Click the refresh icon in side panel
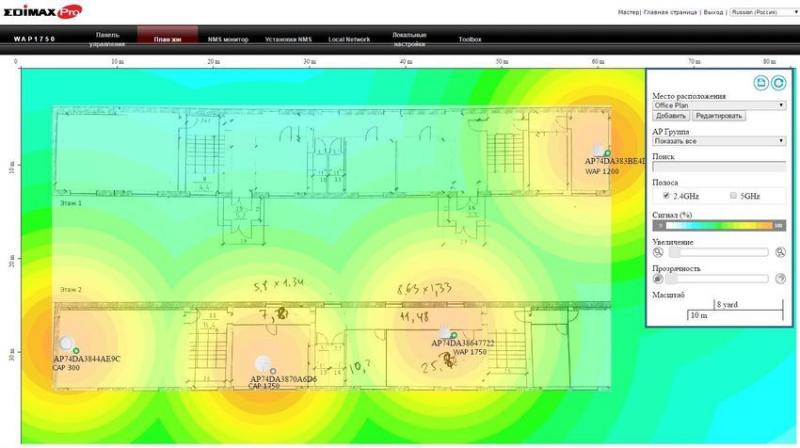This screenshot has width=800, height=448. coord(779,83)
